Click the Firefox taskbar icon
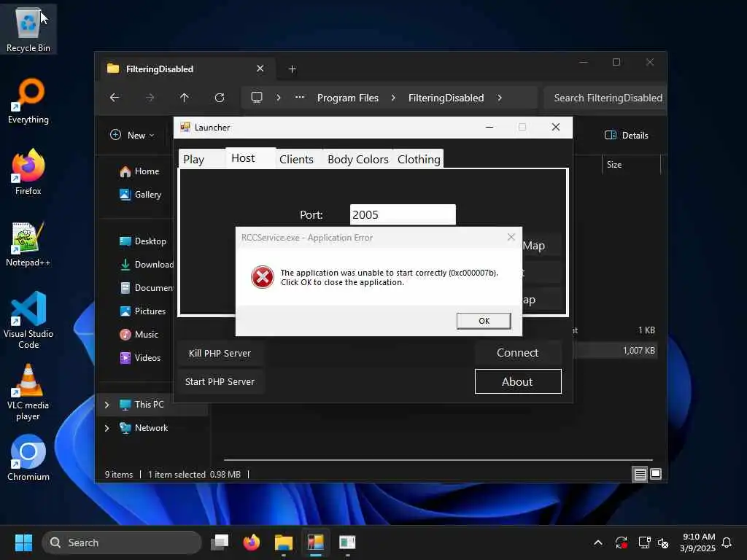This screenshot has width=747, height=560. point(252,542)
